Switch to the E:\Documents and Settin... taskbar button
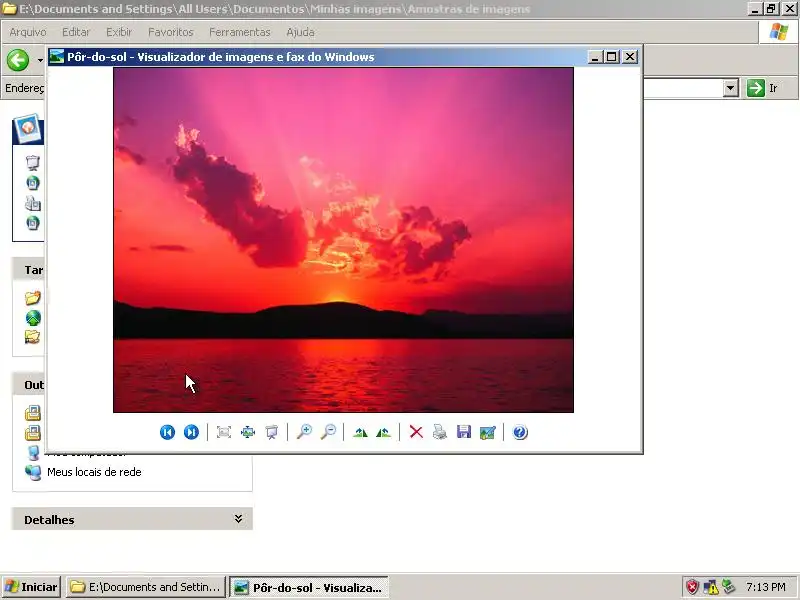800x600 pixels. point(146,587)
